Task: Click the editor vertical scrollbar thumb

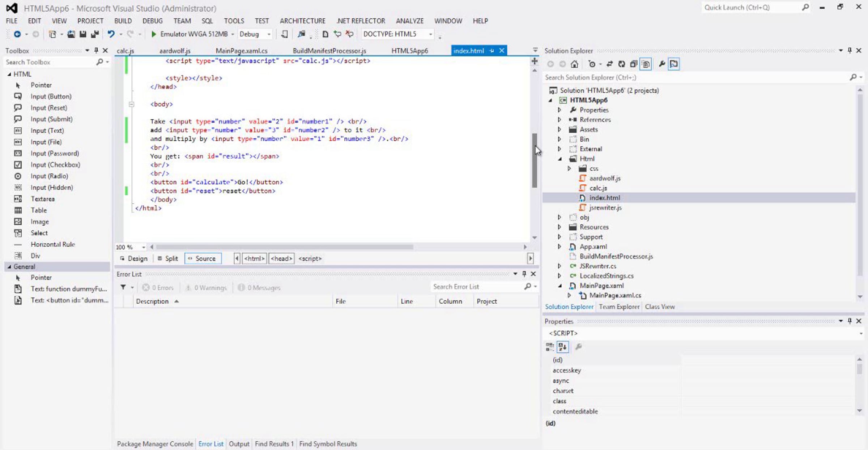Action: pyautogui.click(x=535, y=160)
